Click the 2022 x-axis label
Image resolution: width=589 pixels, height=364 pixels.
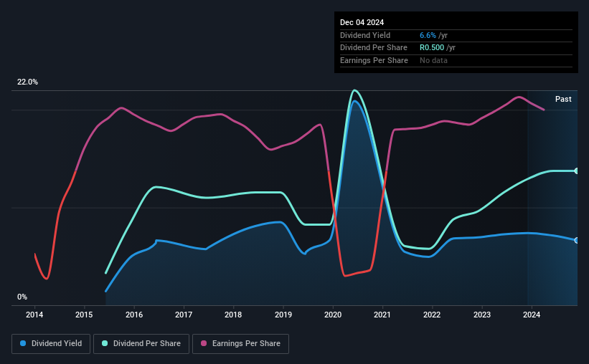[432, 315]
